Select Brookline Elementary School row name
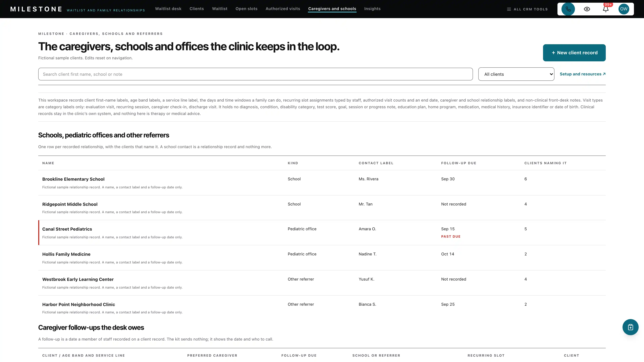Screen dimensions: 644x362 (x=73, y=179)
